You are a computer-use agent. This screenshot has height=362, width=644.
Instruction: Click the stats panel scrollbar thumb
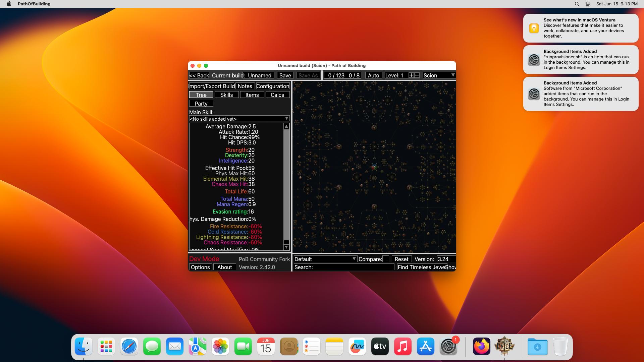tap(286, 185)
